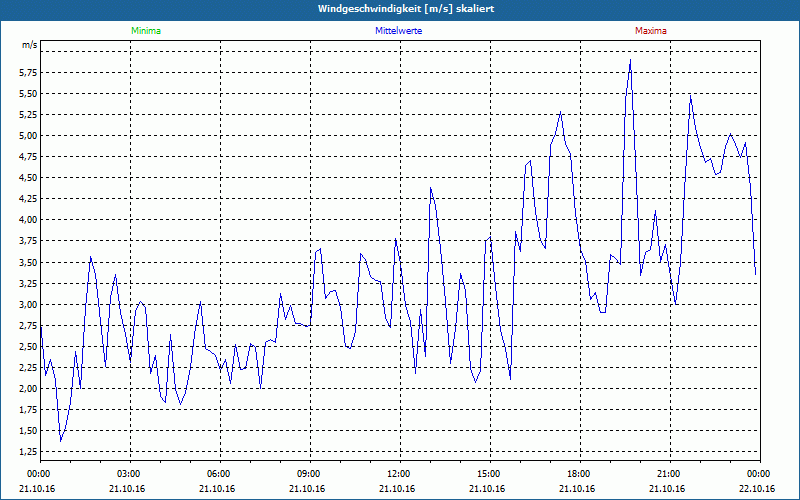Click the 3,00 y-axis value
Image resolution: width=800 pixels, height=500 pixels.
30,305
